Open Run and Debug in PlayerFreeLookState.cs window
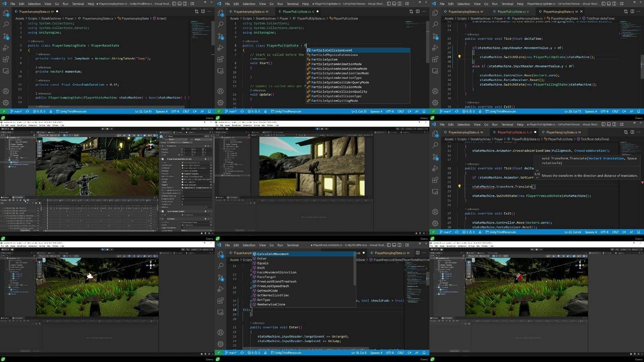Image resolution: width=644 pixels, height=362 pixels. [x=221, y=289]
